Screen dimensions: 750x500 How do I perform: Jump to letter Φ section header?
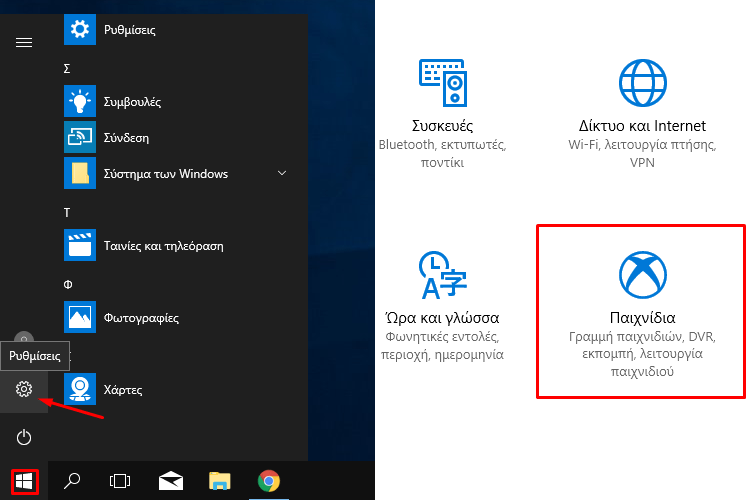point(68,285)
